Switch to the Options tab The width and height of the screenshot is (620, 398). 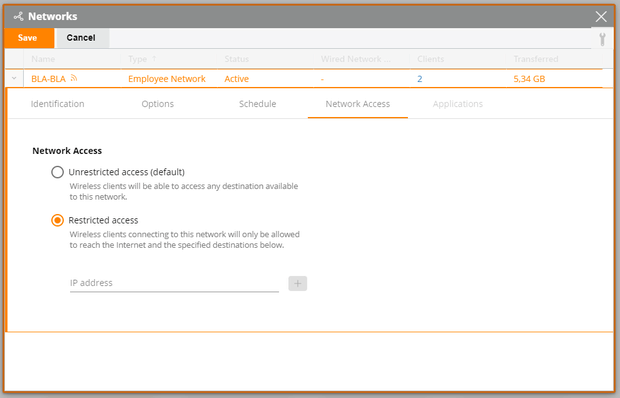(157, 104)
